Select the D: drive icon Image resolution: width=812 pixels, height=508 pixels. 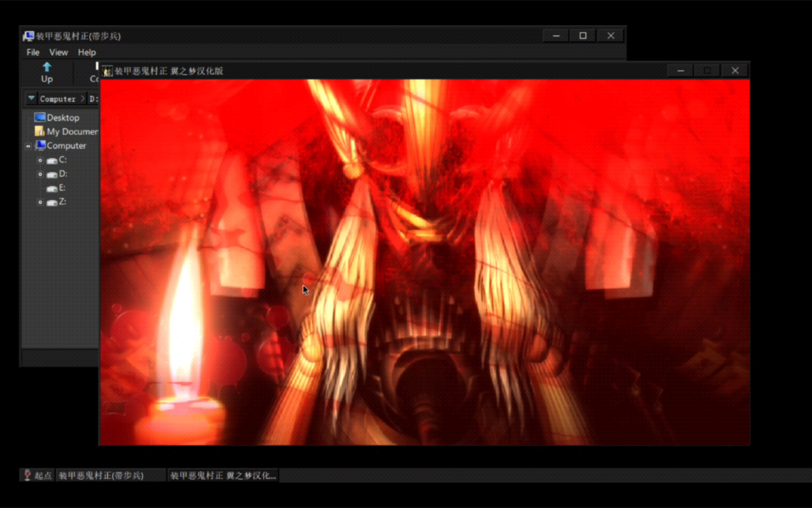point(52,175)
